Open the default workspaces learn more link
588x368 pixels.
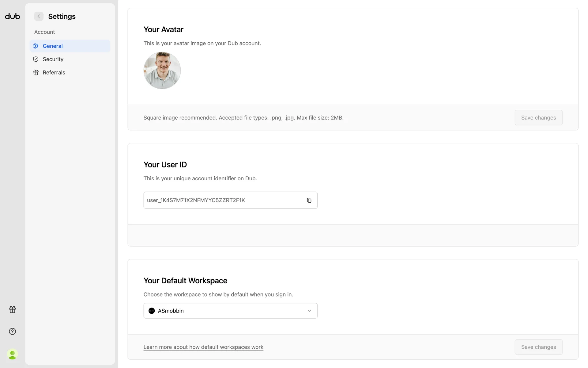(203, 347)
